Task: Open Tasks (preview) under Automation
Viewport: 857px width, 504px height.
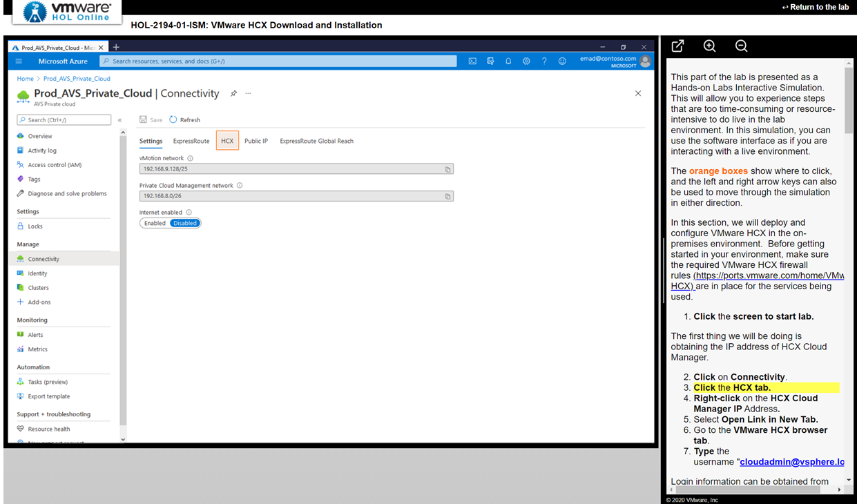Action: click(48, 382)
